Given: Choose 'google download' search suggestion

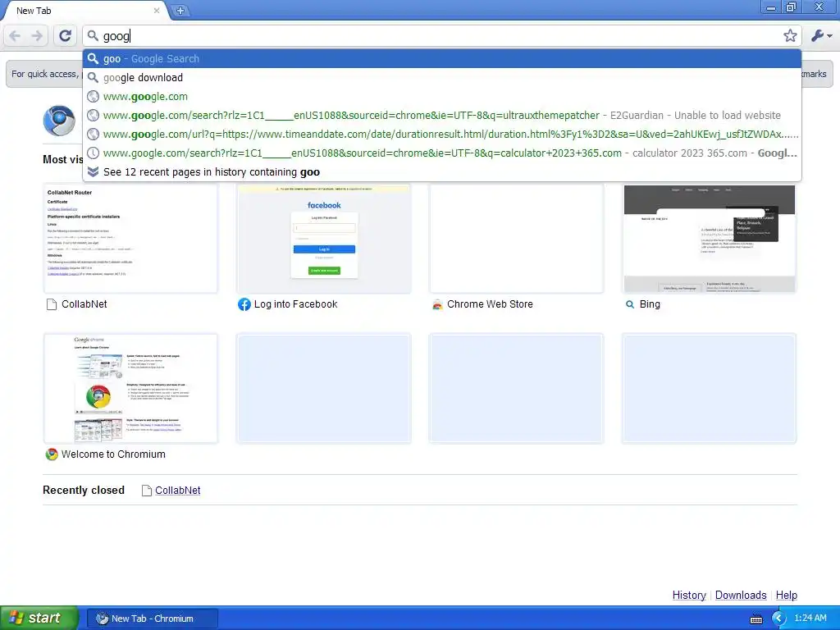Looking at the screenshot, I should (442, 78).
